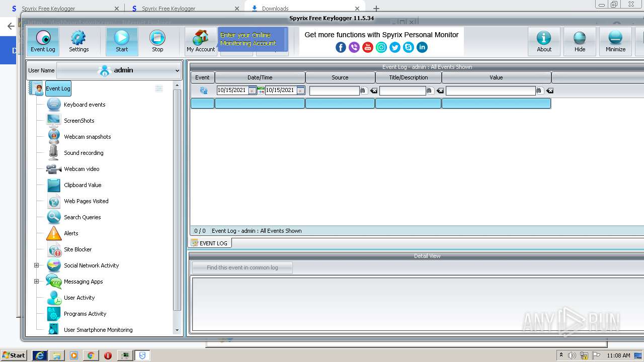Open the Instagram social link
Viewport: 644px width, 362px height.
pos(381,47)
